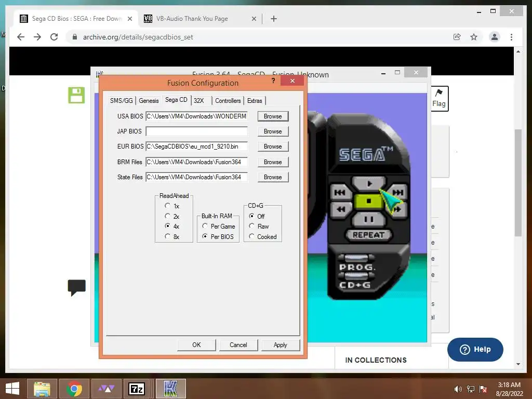Viewport: 532px width, 399px height.
Task: Click next track on CD player
Action: (398, 193)
